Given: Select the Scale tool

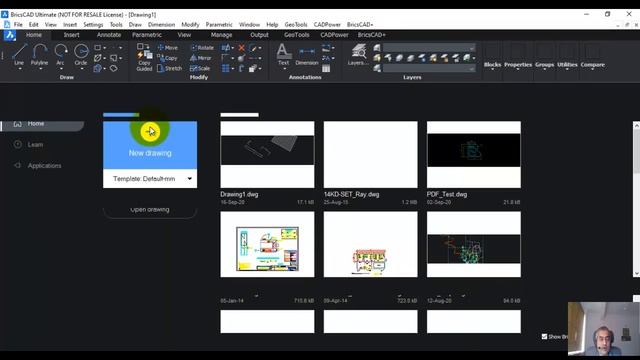Looking at the screenshot, I should pos(200,68).
